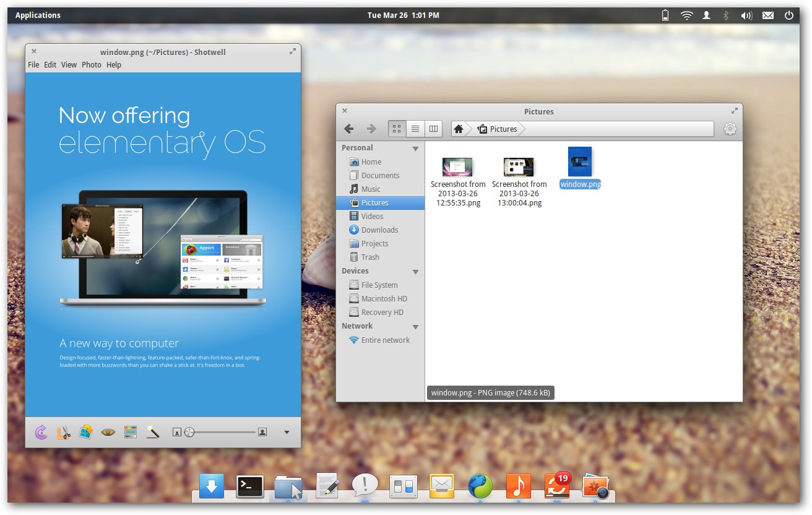The height and width of the screenshot is (515, 812).
Task: Go forward in the Pictures file manager
Action: (371, 129)
